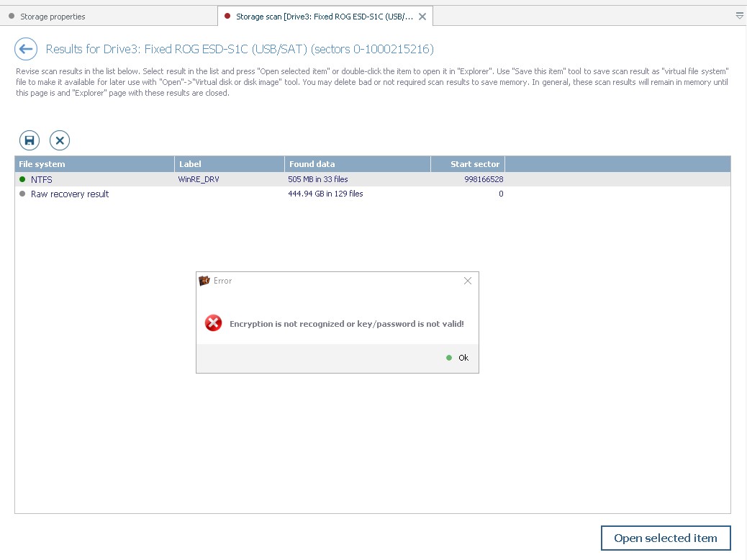
Task: Click '444.94 GB in 129 files' cell
Action: click(x=325, y=194)
